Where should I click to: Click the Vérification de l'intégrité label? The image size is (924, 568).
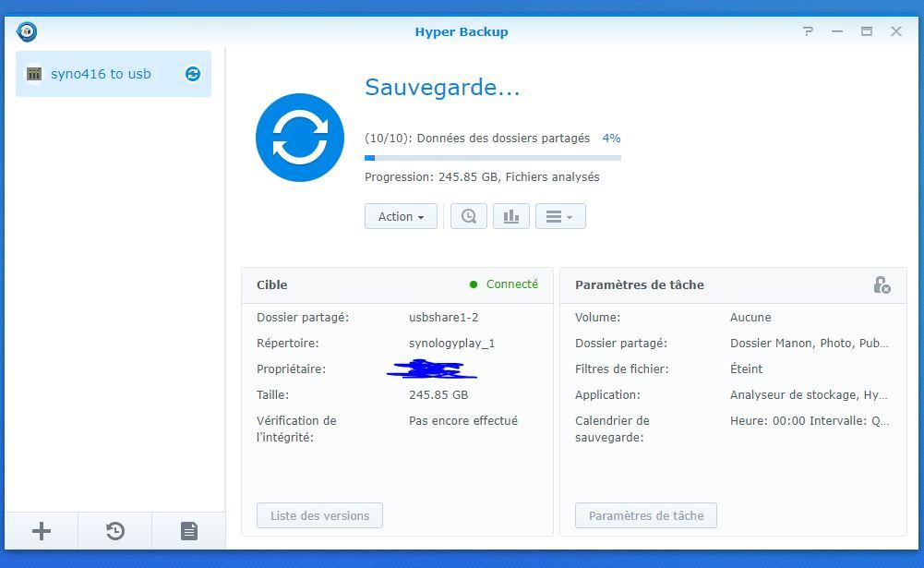pyautogui.click(x=296, y=429)
